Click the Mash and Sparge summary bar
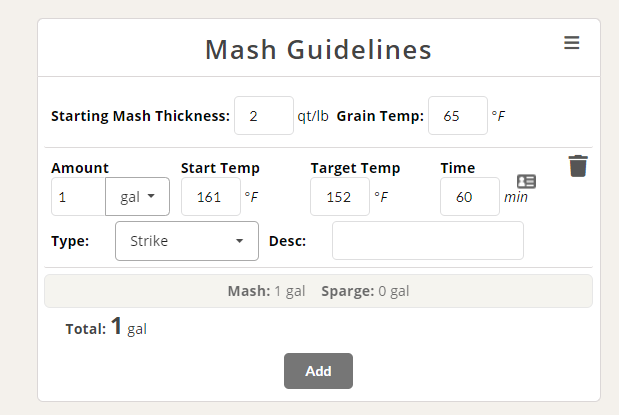The width and height of the screenshot is (619, 415). pyautogui.click(x=318, y=291)
